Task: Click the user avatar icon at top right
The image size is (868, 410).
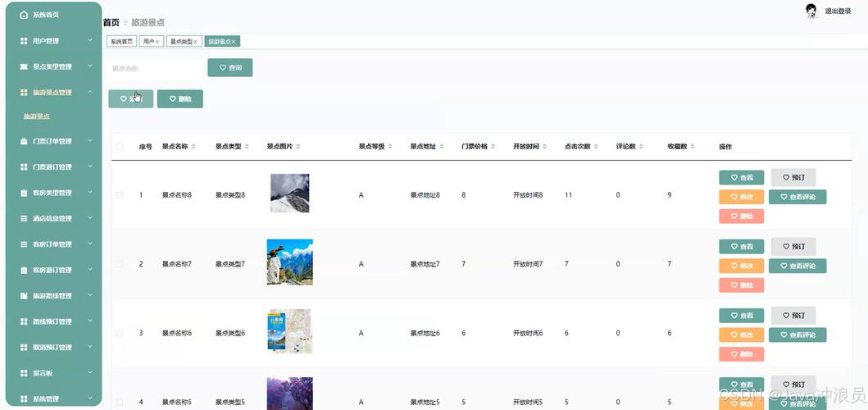Action: (x=811, y=11)
